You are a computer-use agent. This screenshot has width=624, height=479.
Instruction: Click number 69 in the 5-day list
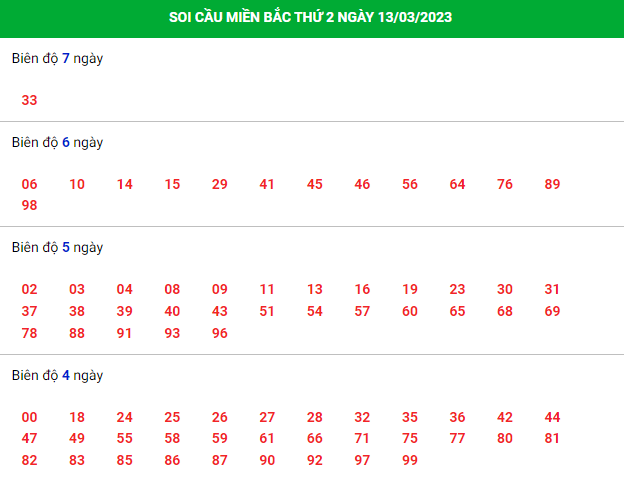[552, 311]
